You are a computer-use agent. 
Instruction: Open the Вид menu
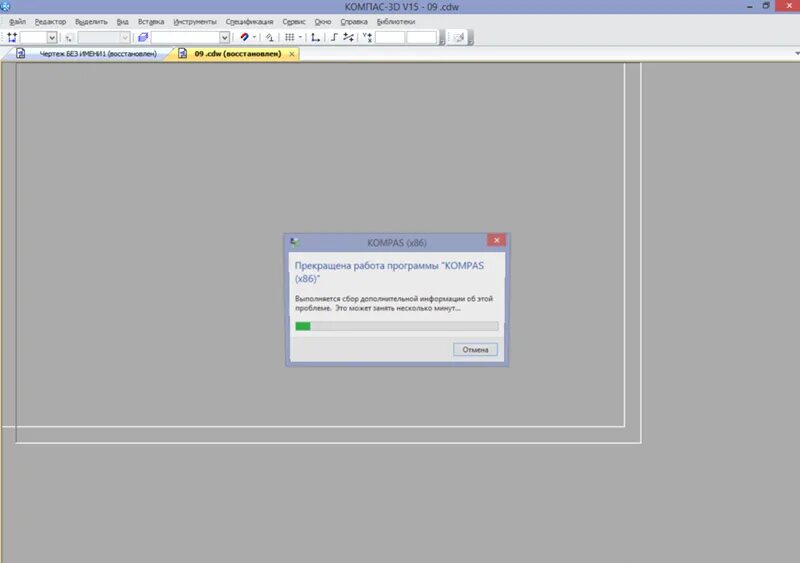click(122, 22)
